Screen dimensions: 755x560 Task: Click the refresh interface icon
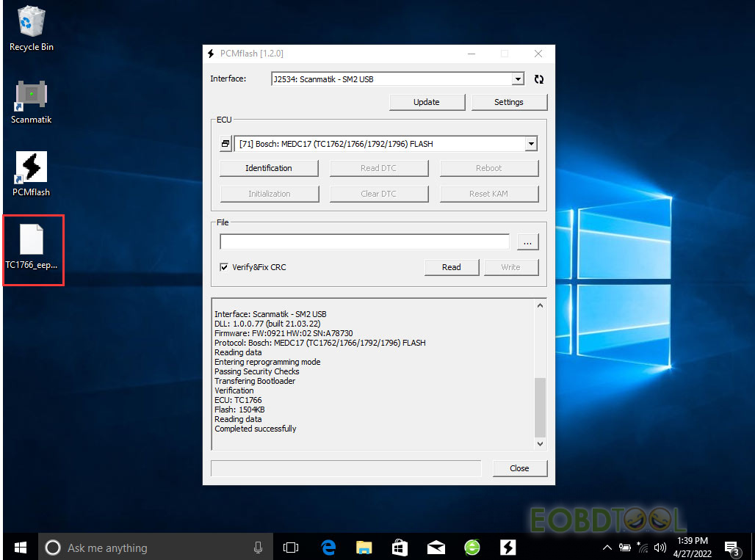539,79
